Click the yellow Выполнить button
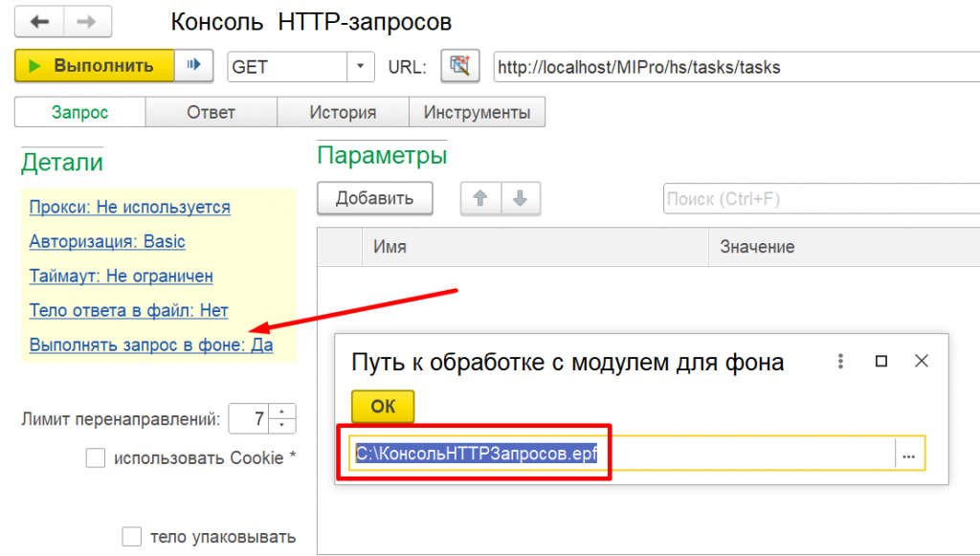 95,66
